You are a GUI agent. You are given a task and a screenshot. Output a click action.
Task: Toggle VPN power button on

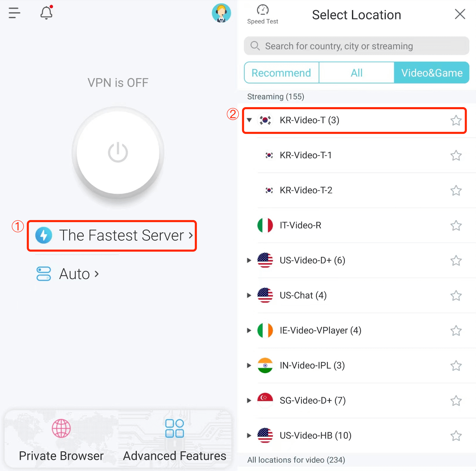[118, 152]
